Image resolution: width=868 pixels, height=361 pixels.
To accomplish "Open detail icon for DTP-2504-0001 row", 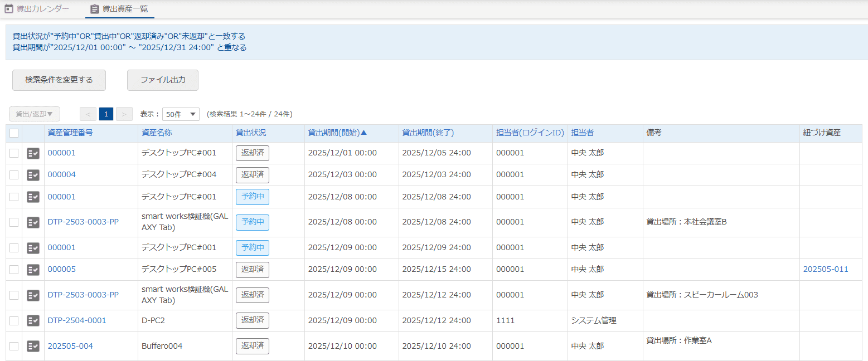I will (x=33, y=320).
